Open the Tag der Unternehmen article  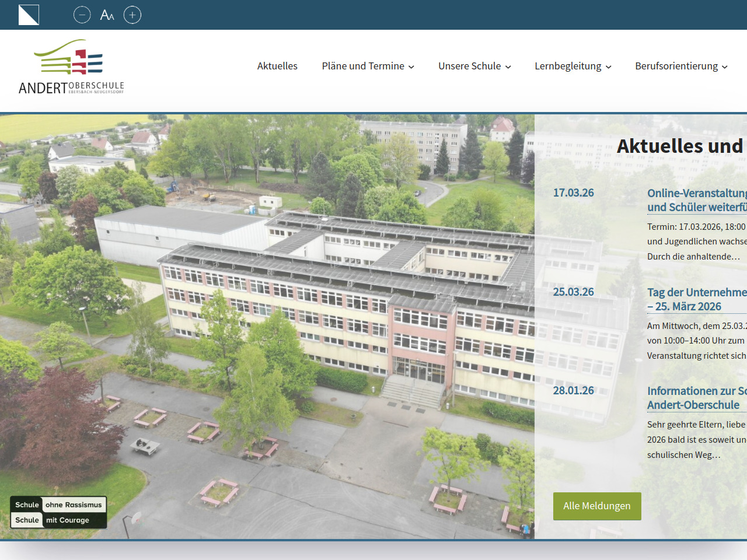pos(696,299)
